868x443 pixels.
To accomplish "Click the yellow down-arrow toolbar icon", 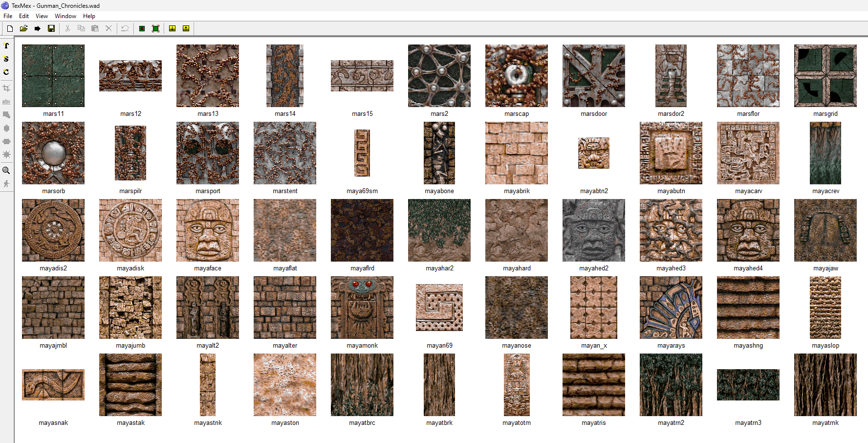I will click(173, 29).
